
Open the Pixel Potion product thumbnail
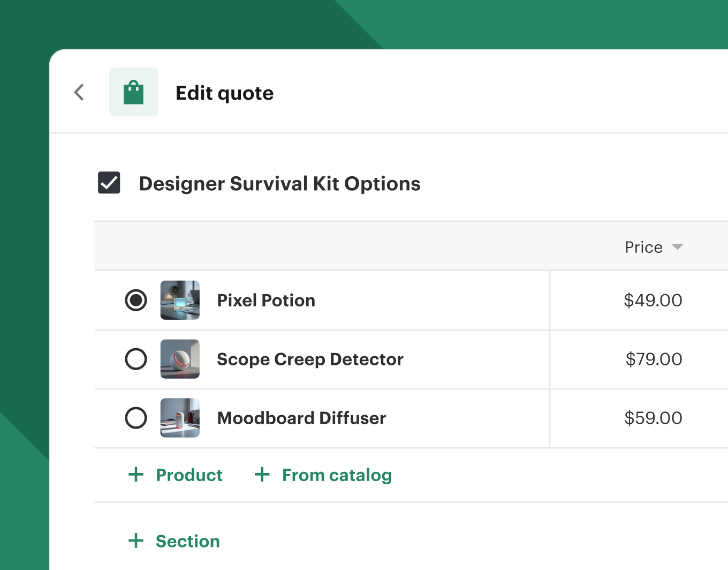coord(180,300)
